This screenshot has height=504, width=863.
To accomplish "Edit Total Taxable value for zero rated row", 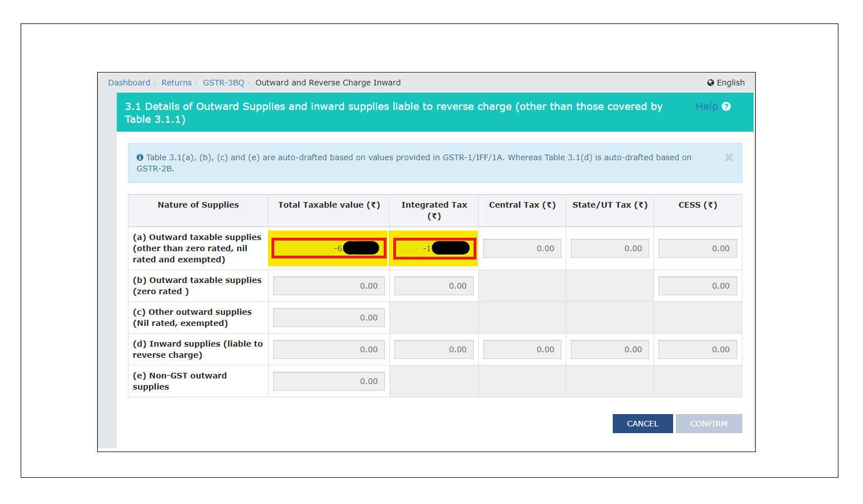I will click(x=328, y=286).
